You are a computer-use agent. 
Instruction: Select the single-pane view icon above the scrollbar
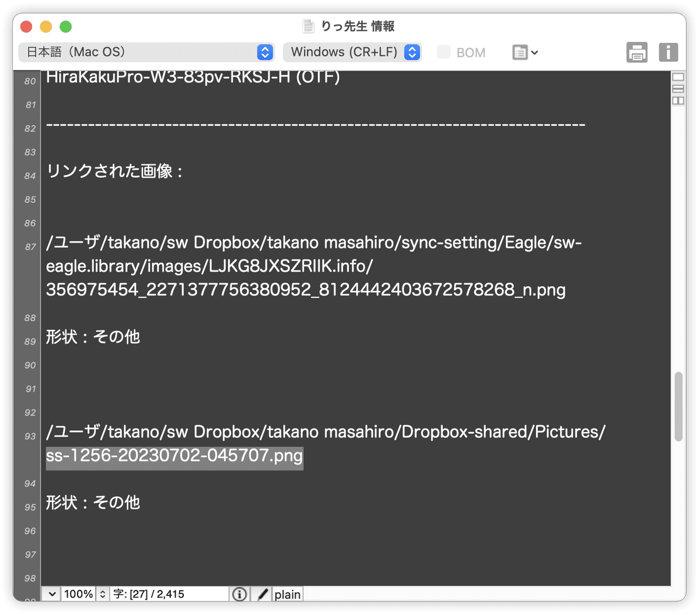[x=678, y=76]
